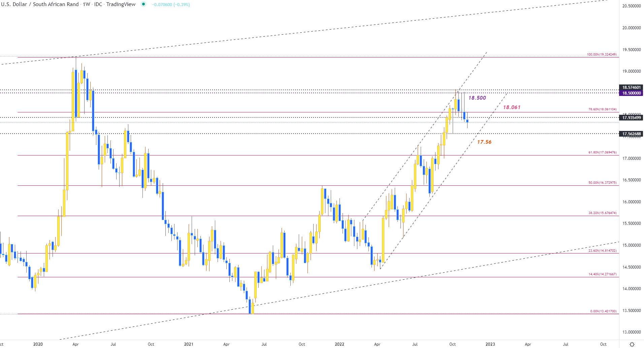Viewport: 644px width, 348px height.
Task: Click the 16.500000 price axis value
Action: (632, 180)
